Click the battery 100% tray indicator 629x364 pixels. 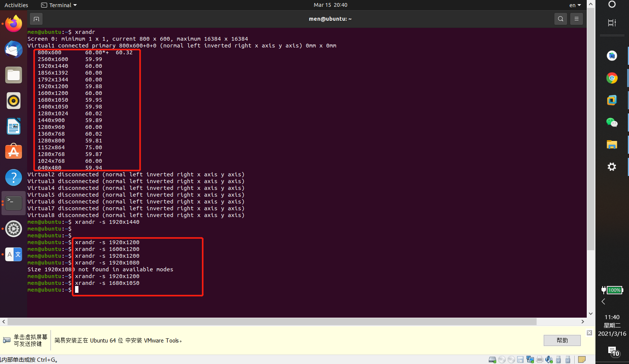point(612,290)
